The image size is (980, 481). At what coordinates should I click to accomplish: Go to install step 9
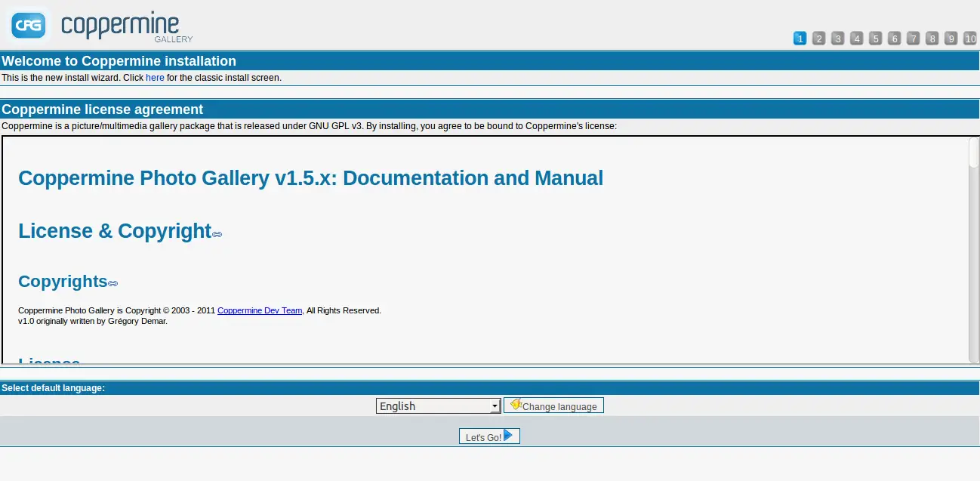(951, 39)
